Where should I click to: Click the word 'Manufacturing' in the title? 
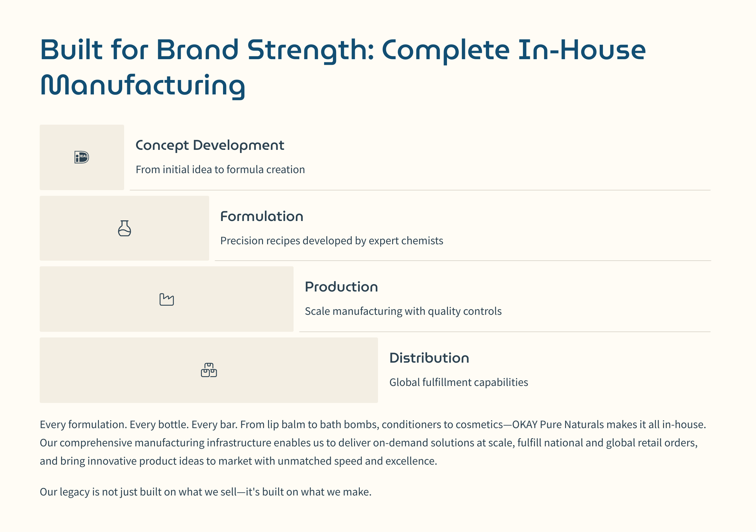tap(143, 86)
